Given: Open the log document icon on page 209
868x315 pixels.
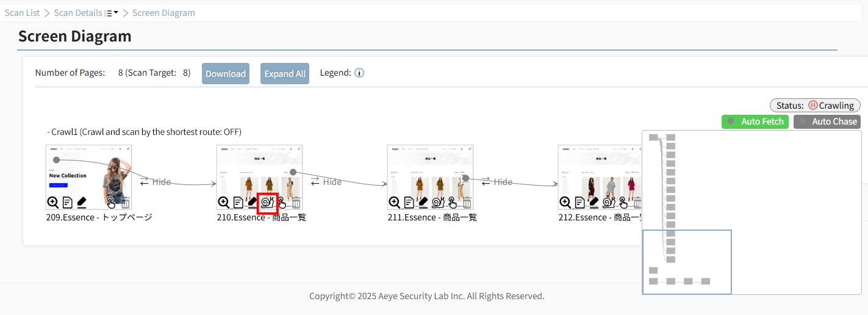Looking at the screenshot, I should coord(68,202).
